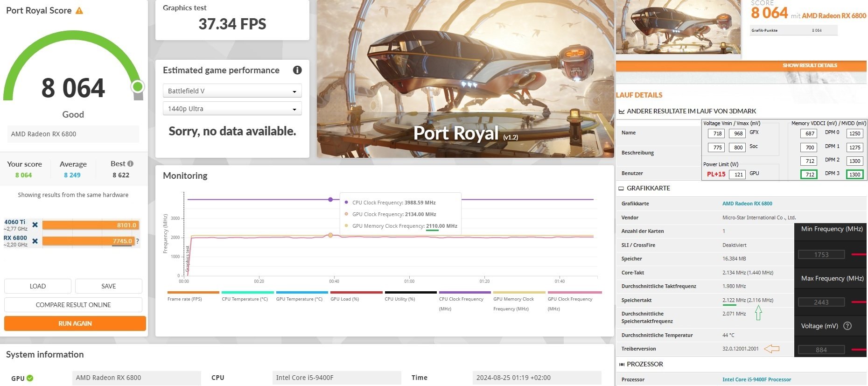Click the Vendor Micro-Star International value
The height and width of the screenshot is (386, 868).
pyautogui.click(x=759, y=218)
